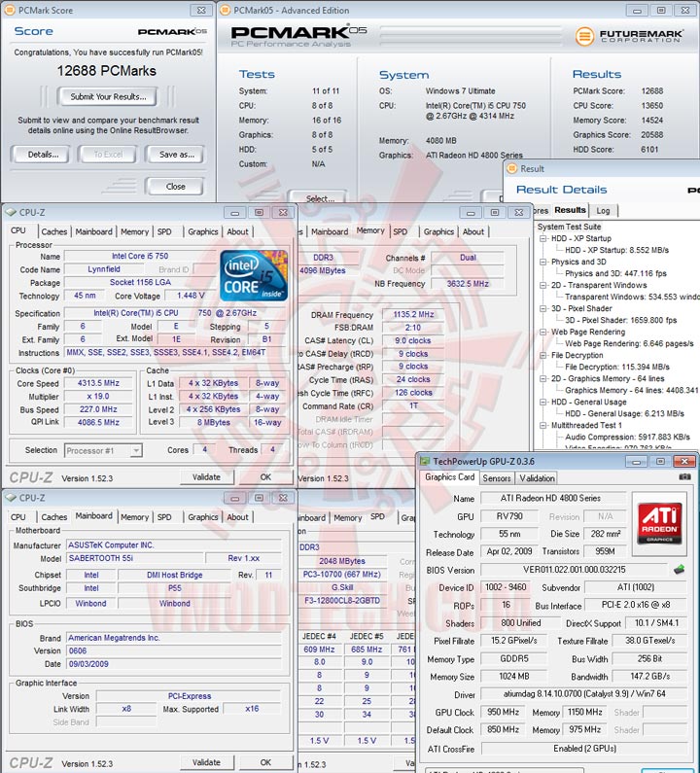
Task: Click the Result window title icon
Action: 512,168
